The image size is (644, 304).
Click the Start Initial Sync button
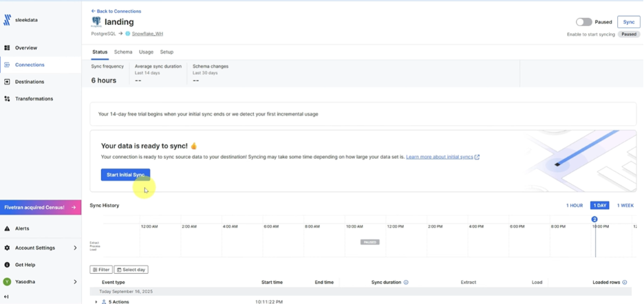point(126,175)
